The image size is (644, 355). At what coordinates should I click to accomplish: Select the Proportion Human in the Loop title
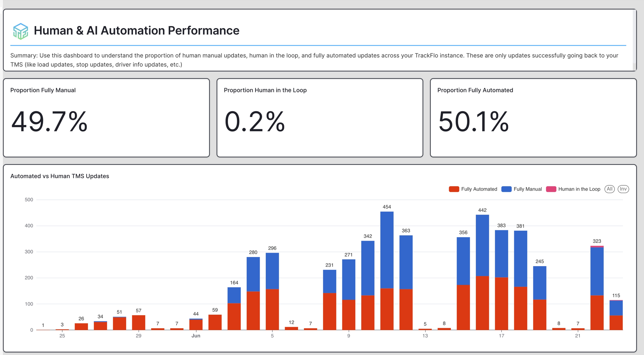[x=265, y=90]
